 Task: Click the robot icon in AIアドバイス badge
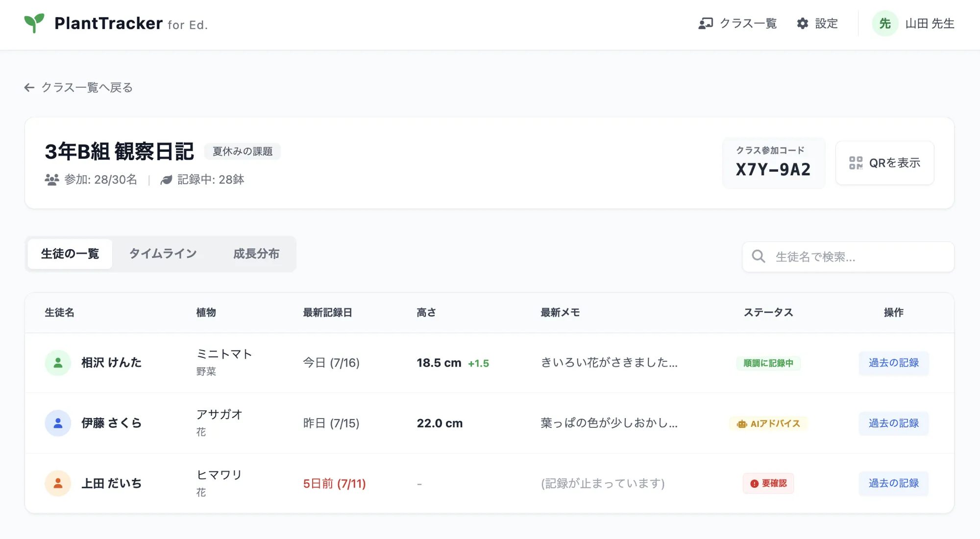click(741, 424)
